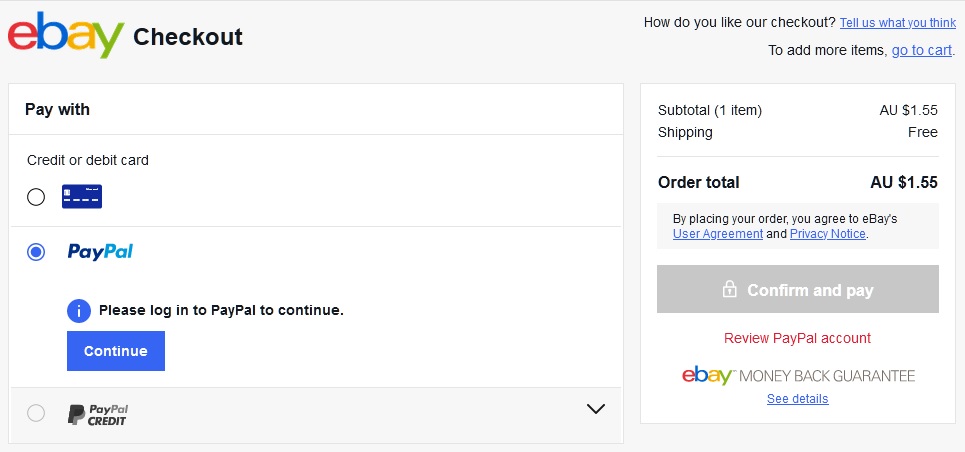
Task: Select the credit or debit card radio button
Action: [36, 197]
